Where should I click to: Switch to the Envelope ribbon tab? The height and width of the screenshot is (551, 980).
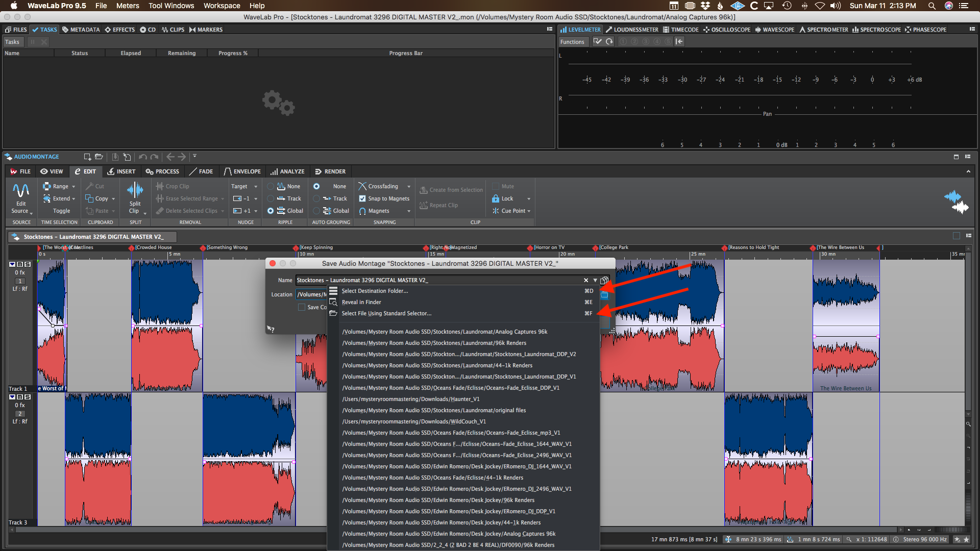[242, 171]
